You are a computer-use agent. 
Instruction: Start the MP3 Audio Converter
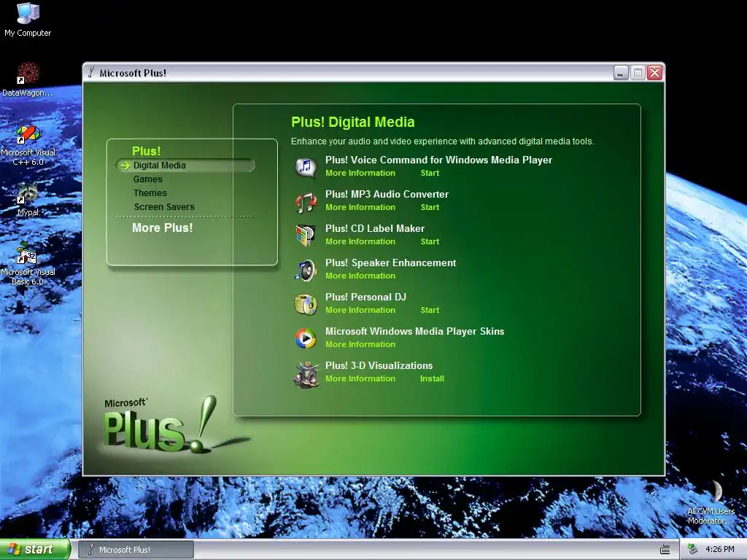430,207
